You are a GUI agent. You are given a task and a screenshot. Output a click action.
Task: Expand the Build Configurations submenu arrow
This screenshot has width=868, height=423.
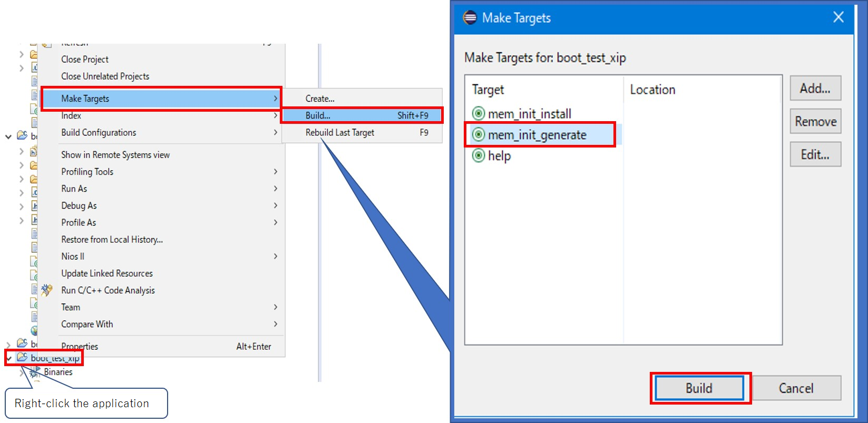[275, 133]
